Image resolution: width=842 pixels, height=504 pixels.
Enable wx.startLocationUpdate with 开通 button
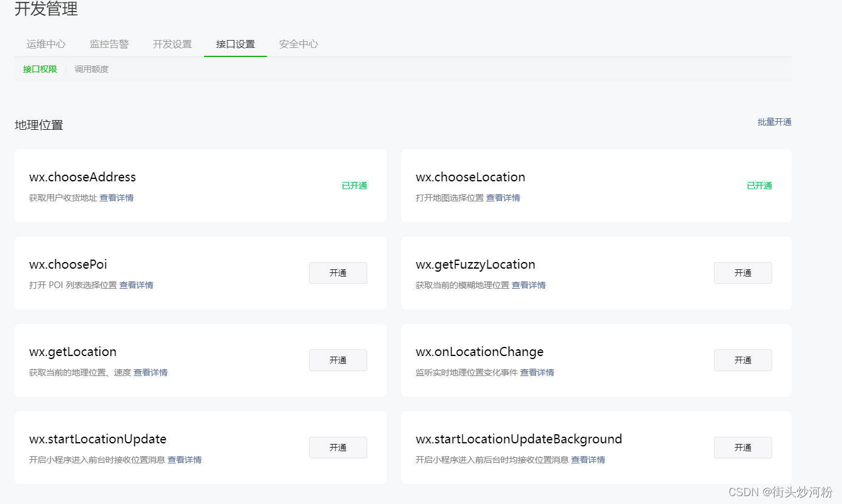(x=338, y=448)
